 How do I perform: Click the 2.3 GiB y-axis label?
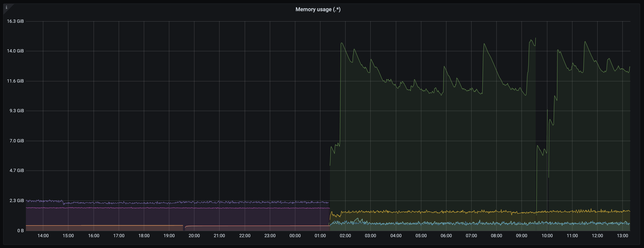pos(17,201)
